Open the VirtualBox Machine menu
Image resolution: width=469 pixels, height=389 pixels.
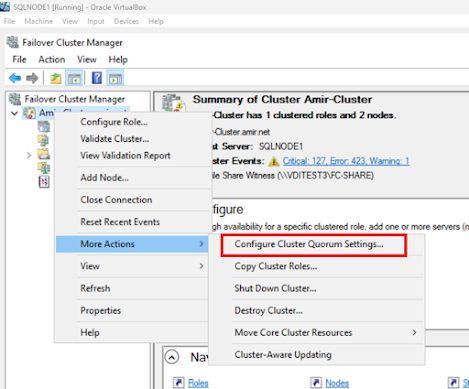38,21
